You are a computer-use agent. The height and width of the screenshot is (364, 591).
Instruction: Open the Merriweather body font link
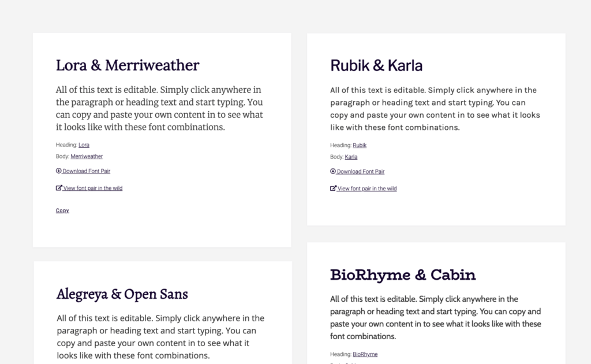(x=87, y=156)
